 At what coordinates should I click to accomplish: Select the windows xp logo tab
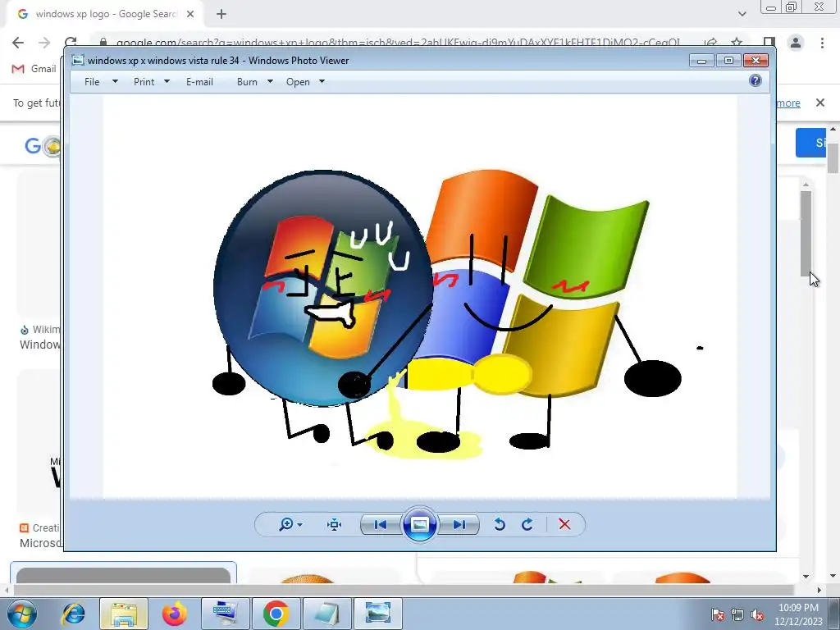click(x=105, y=14)
